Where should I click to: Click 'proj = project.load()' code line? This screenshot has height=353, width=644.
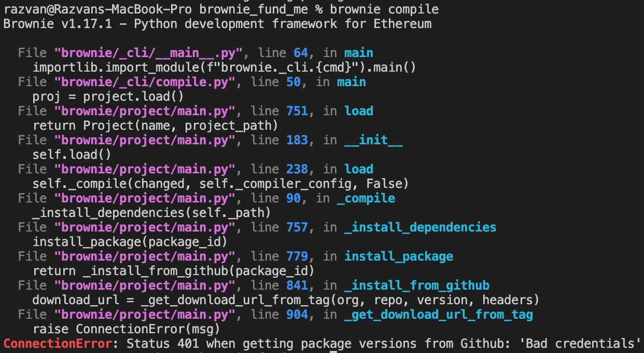108,97
